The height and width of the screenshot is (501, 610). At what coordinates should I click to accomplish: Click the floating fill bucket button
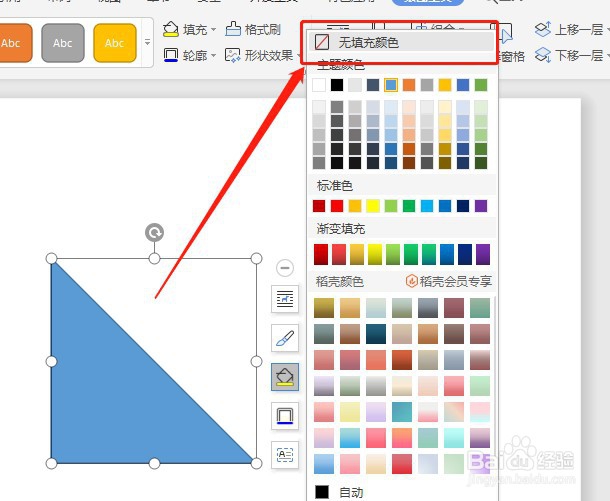(x=285, y=377)
